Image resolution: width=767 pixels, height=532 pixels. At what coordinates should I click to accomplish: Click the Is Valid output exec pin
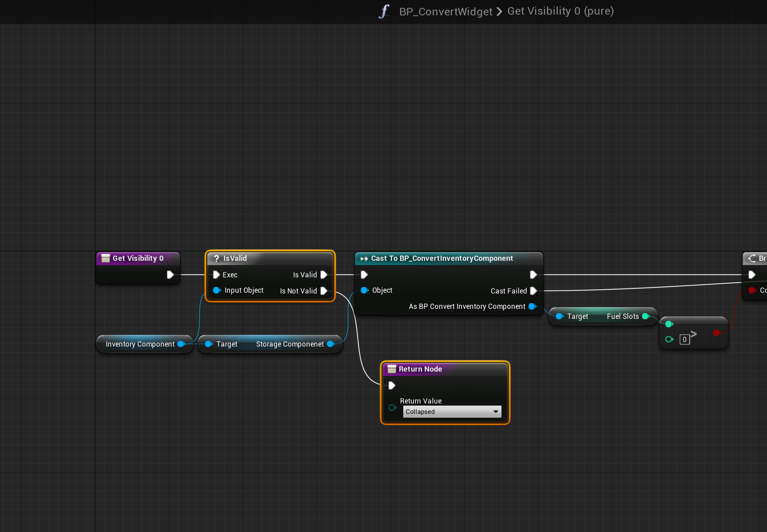(324, 275)
